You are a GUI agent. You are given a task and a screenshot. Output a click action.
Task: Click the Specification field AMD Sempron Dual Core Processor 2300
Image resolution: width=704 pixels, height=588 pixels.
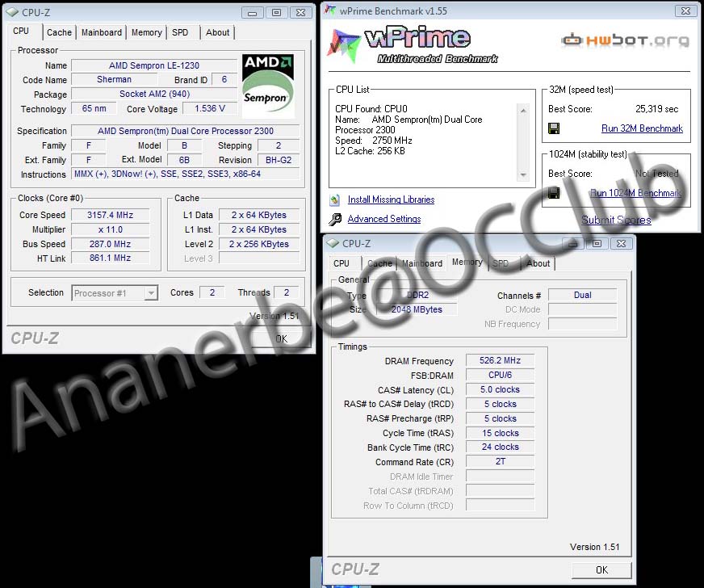click(186, 131)
